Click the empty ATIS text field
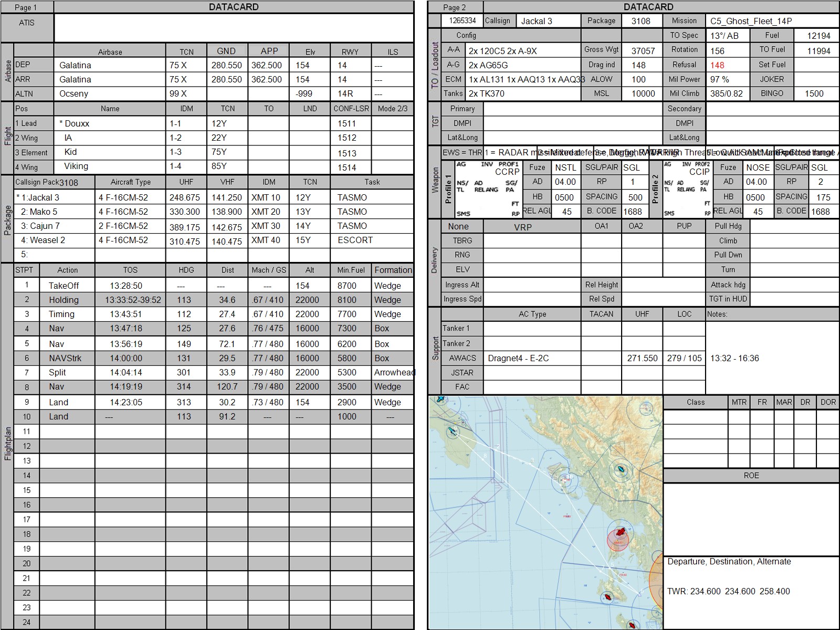Viewport: 840px width, 630px height. point(234,28)
